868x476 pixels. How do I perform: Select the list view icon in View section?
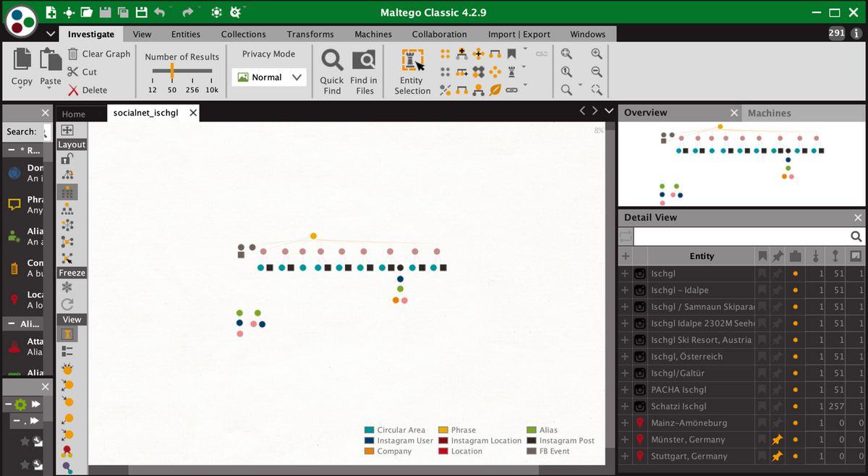tap(67, 351)
